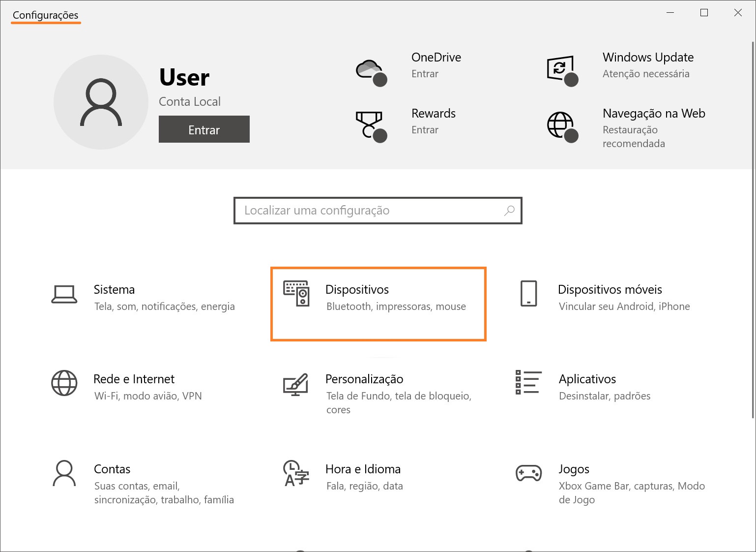Image resolution: width=756 pixels, height=552 pixels.
Task: Click Atenção necessária under Windows Update
Action: (x=646, y=74)
